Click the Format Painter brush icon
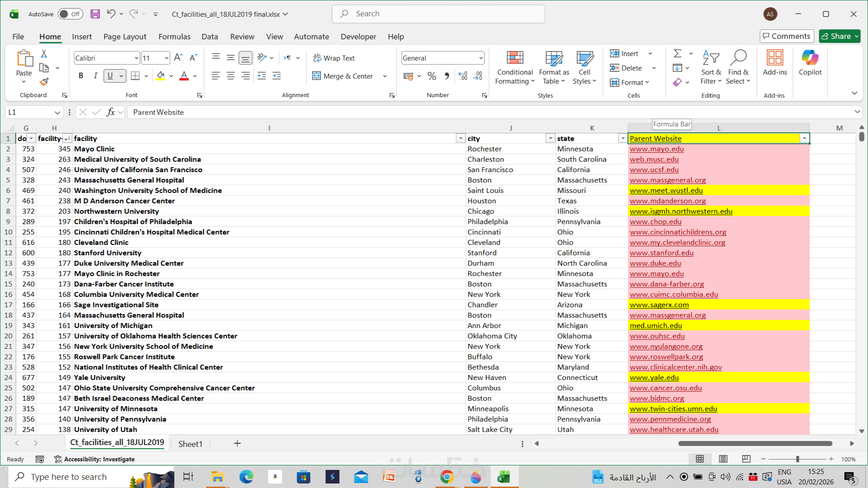This screenshot has height=488, width=868. [44, 82]
